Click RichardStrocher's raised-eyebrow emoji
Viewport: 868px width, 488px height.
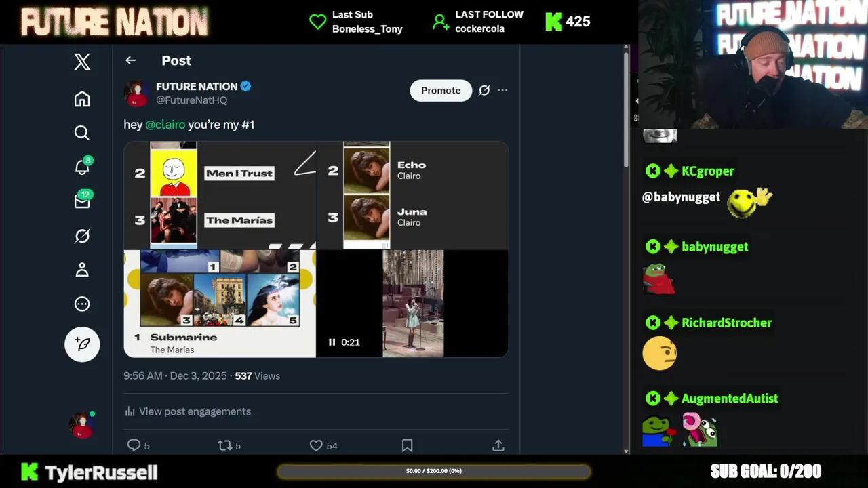[x=659, y=353]
